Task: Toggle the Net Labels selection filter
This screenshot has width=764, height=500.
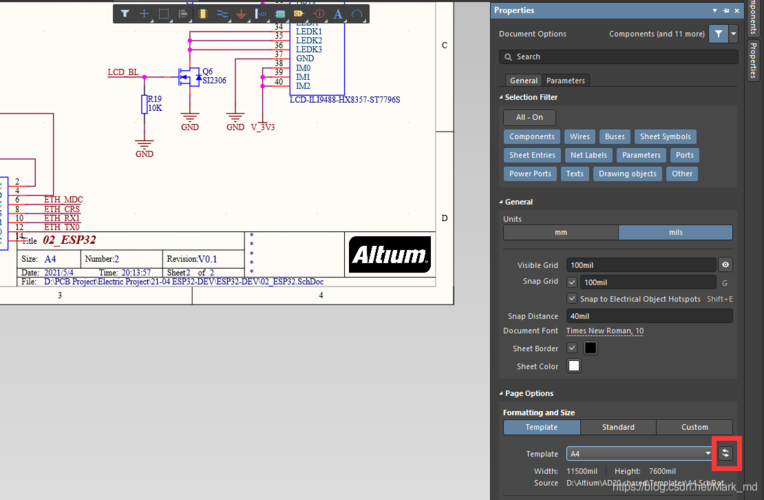Action: (589, 155)
